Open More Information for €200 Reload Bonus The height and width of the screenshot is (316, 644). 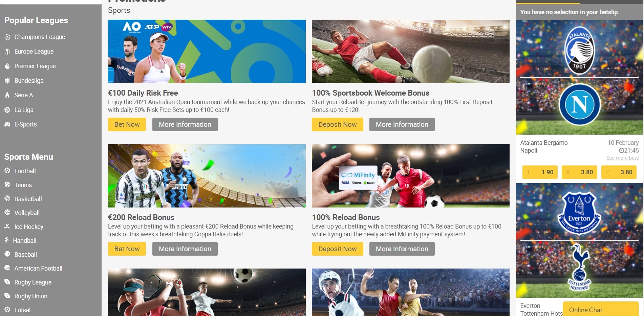coord(185,249)
